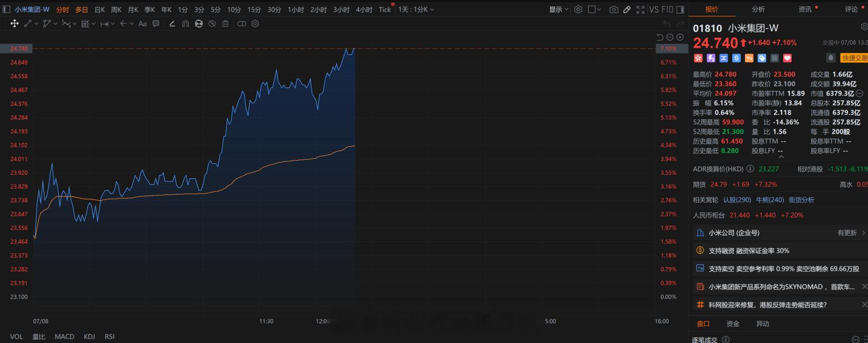This screenshot has height=343, width=868.
Task: Toggle the linked drawings sync icon
Action: click(242, 23)
